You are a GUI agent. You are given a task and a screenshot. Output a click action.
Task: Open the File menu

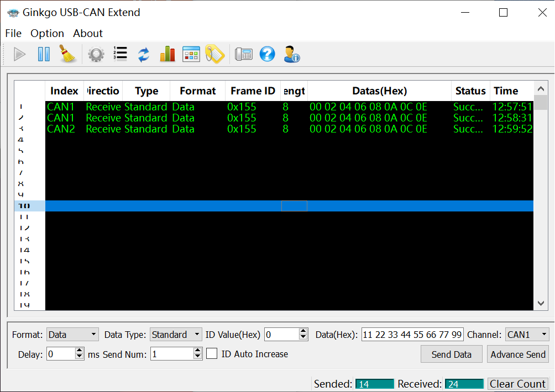click(13, 33)
